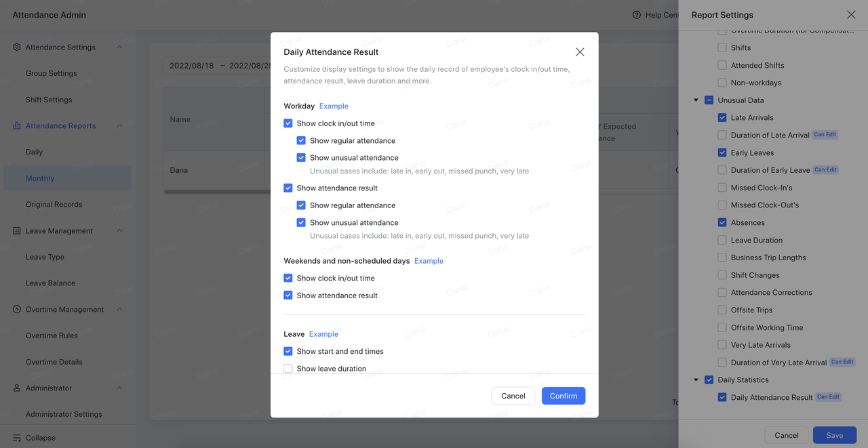
Task: Click the Administrator person icon
Action: [x=17, y=388]
